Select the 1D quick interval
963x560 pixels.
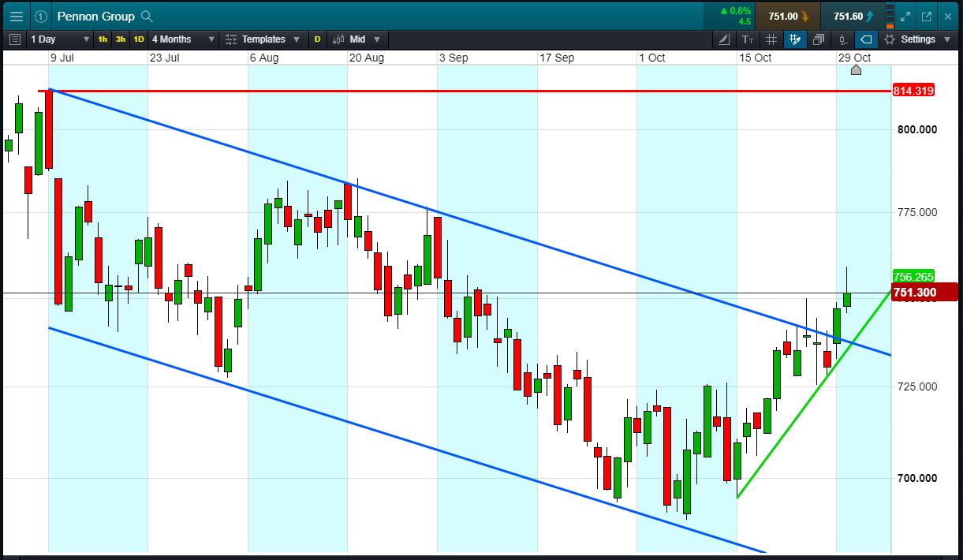(138, 39)
